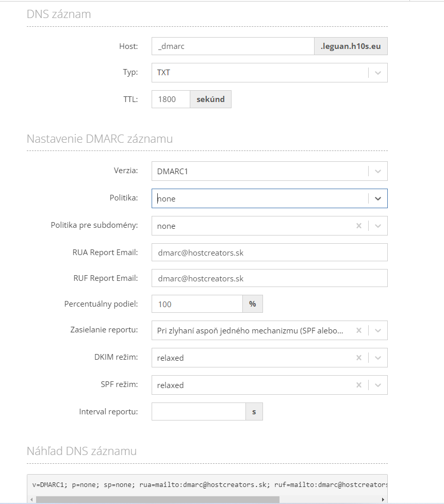Expand the SPF režim dropdown arrow
This screenshot has width=444, height=504.
(378, 385)
